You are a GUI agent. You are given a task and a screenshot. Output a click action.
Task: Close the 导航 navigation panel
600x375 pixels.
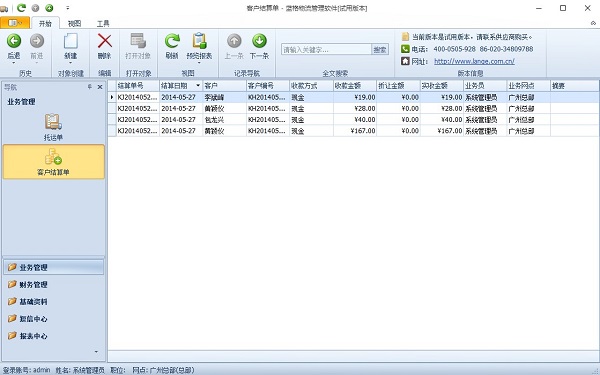[100, 87]
